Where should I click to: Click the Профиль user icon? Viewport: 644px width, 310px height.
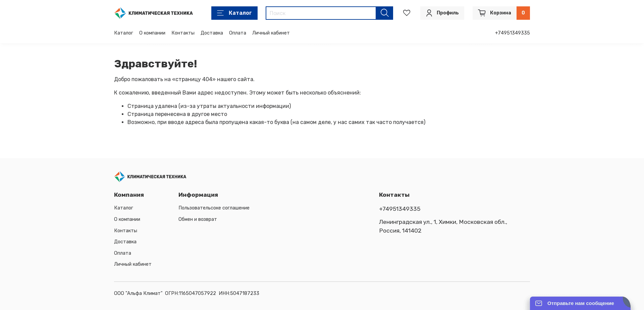[x=429, y=13]
